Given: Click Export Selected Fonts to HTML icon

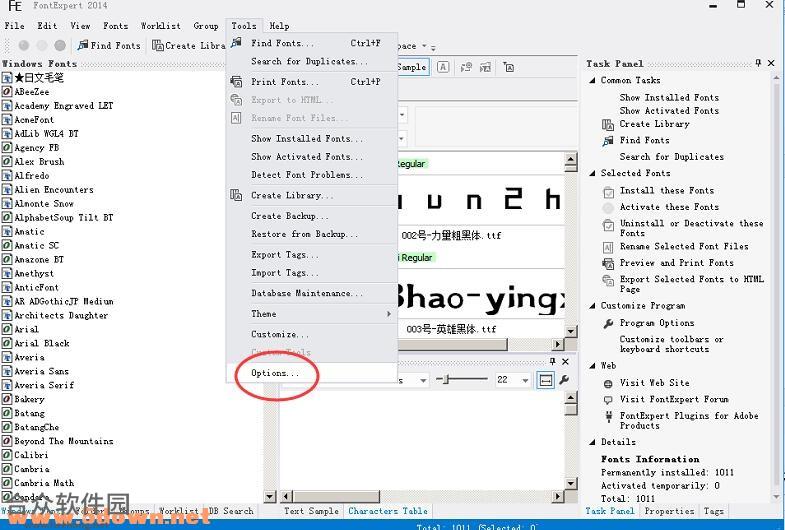Looking at the screenshot, I should click(x=608, y=280).
